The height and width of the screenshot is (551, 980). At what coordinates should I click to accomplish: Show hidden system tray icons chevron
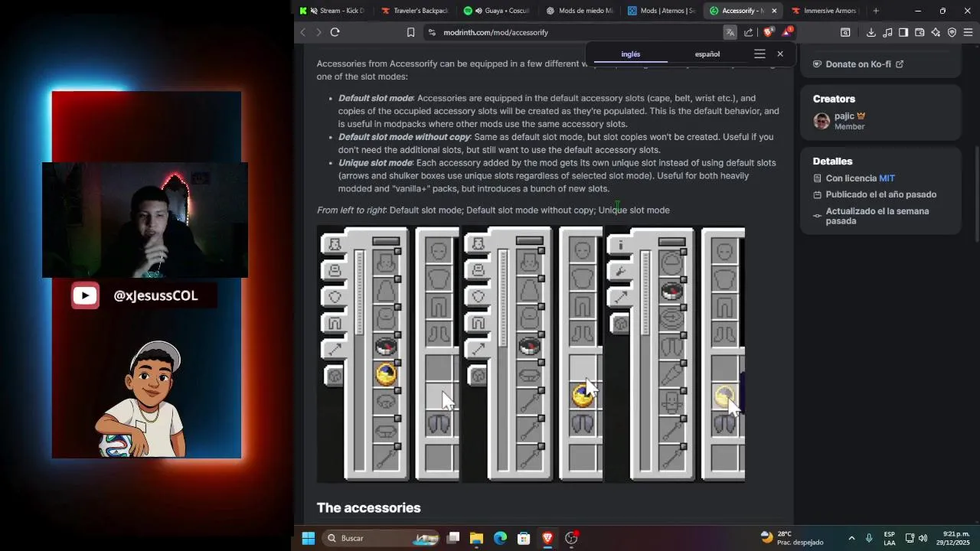pos(851,538)
